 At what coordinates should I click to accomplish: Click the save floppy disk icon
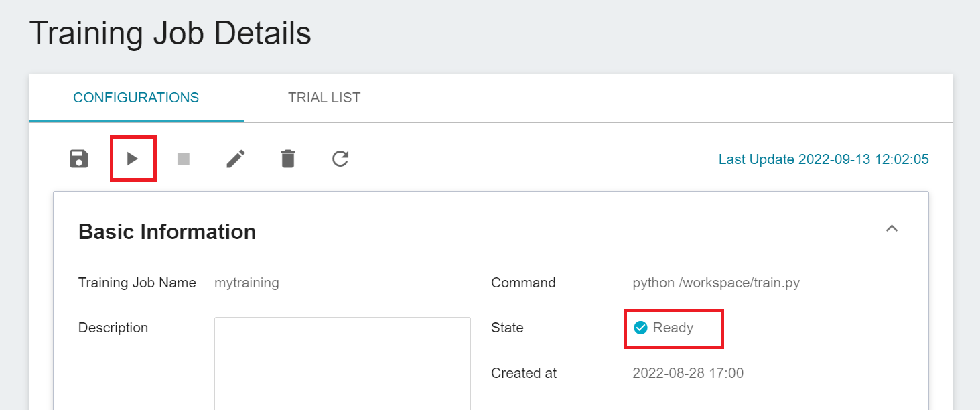point(79,159)
